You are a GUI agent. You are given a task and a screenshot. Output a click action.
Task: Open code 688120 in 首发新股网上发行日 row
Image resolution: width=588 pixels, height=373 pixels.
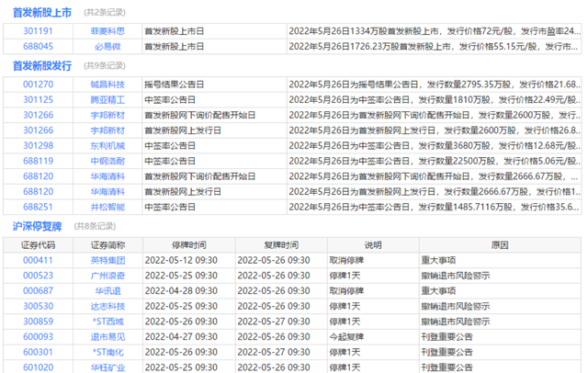click(x=38, y=192)
